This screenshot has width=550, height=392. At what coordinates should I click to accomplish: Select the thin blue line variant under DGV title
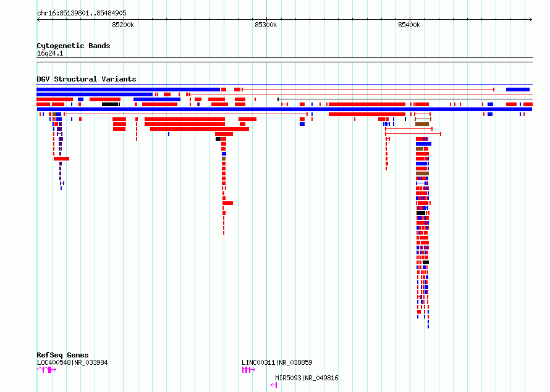tap(284, 85)
